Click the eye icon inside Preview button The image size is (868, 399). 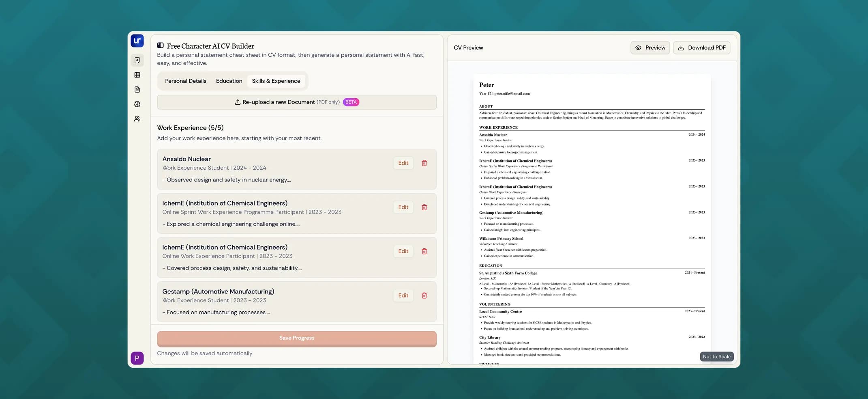pyautogui.click(x=638, y=47)
